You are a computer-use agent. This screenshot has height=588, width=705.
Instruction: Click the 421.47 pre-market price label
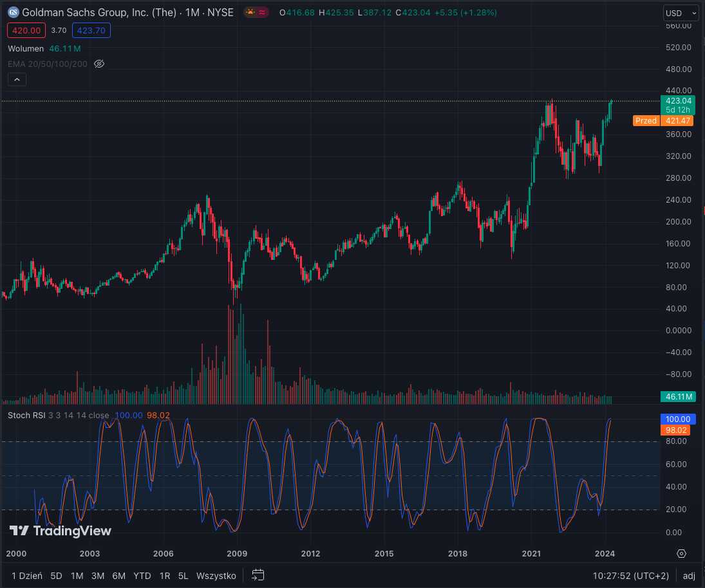coord(677,120)
